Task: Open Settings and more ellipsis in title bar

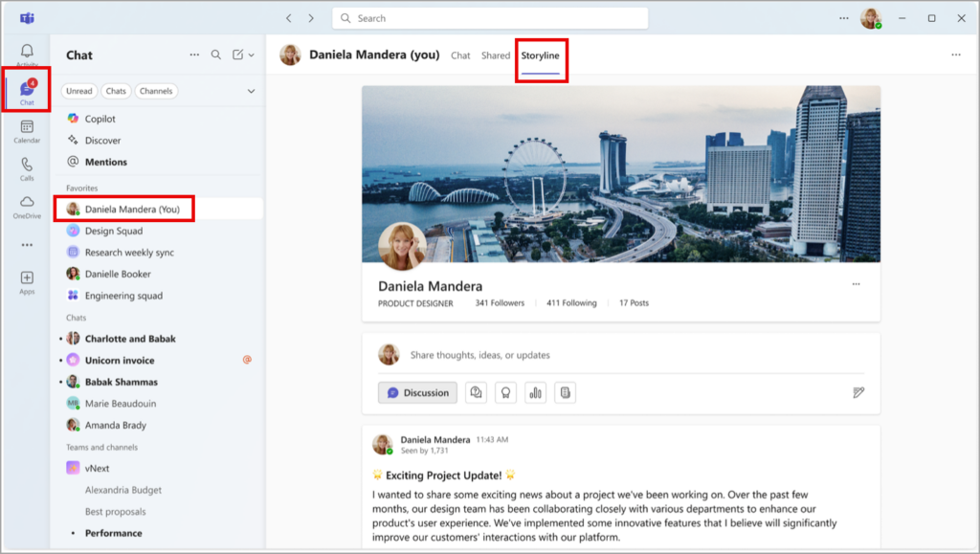Action: 844,18
